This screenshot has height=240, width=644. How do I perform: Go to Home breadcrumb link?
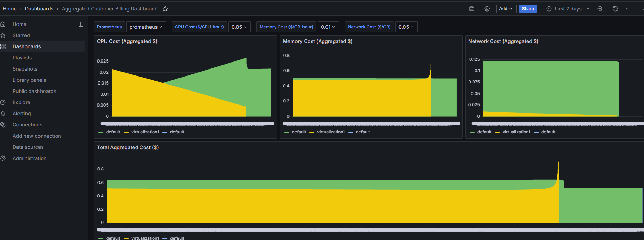click(x=10, y=9)
